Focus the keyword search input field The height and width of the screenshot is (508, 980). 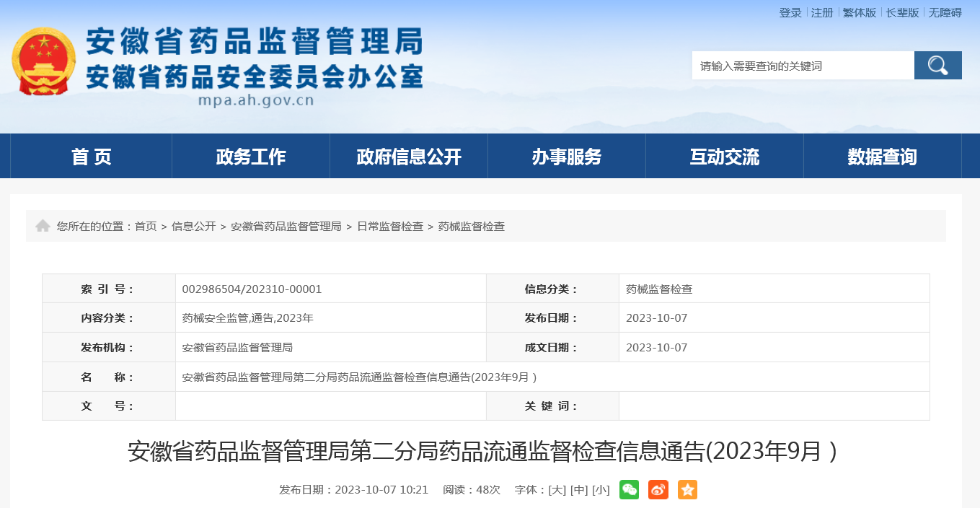803,66
